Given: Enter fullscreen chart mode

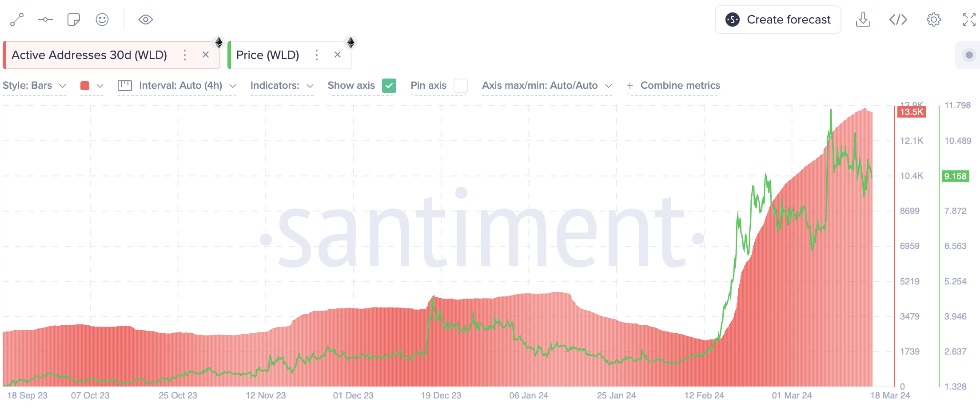Looking at the screenshot, I should 969,20.
